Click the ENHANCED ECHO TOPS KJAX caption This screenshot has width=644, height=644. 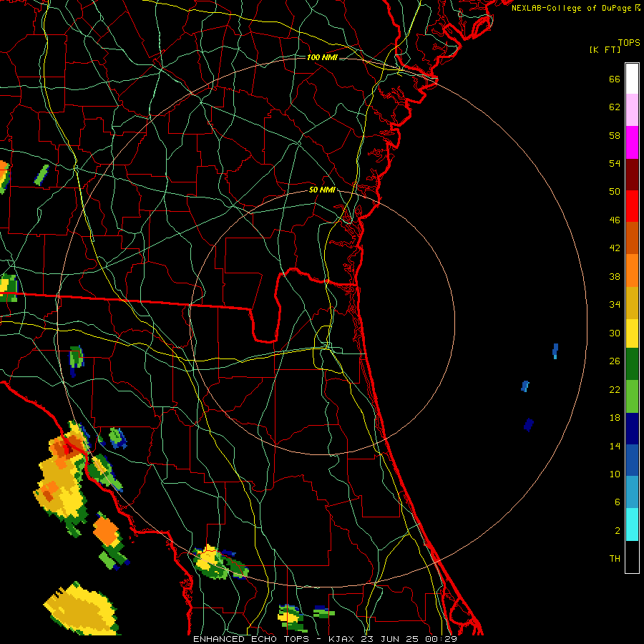(x=325, y=639)
